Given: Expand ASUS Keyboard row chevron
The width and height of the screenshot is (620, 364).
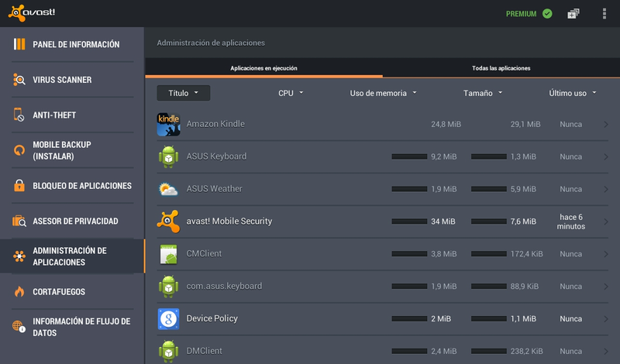Looking at the screenshot, I should pyautogui.click(x=606, y=156).
